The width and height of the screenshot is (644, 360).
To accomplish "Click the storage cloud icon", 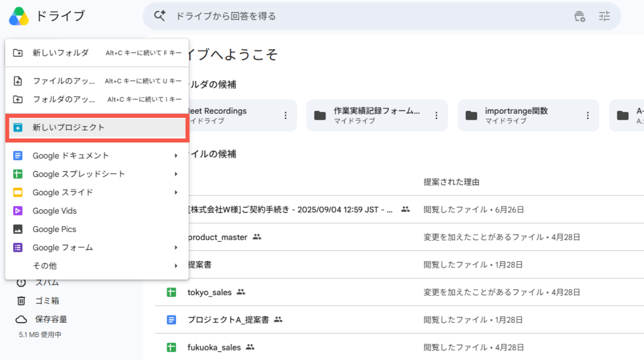I will (21, 319).
